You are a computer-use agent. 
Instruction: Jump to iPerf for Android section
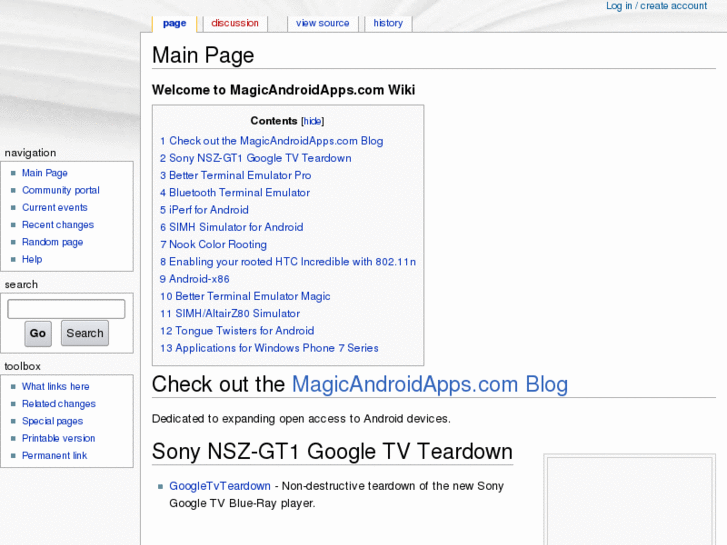pos(204,210)
